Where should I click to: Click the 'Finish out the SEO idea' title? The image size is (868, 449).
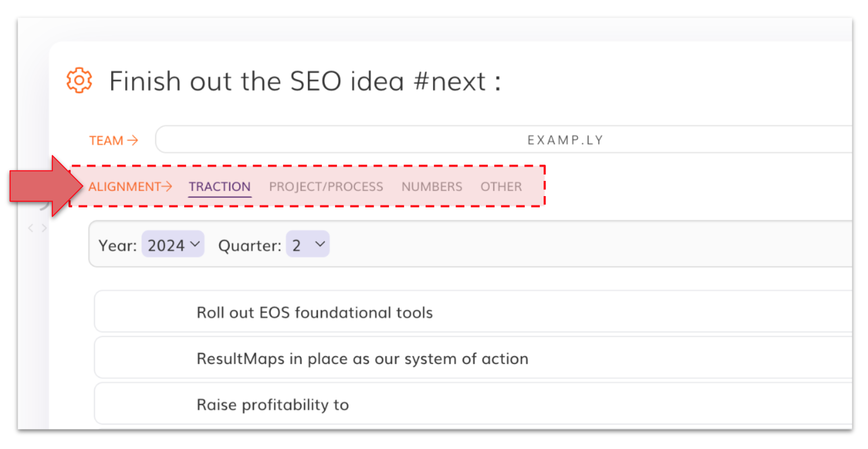click(305, 81)
